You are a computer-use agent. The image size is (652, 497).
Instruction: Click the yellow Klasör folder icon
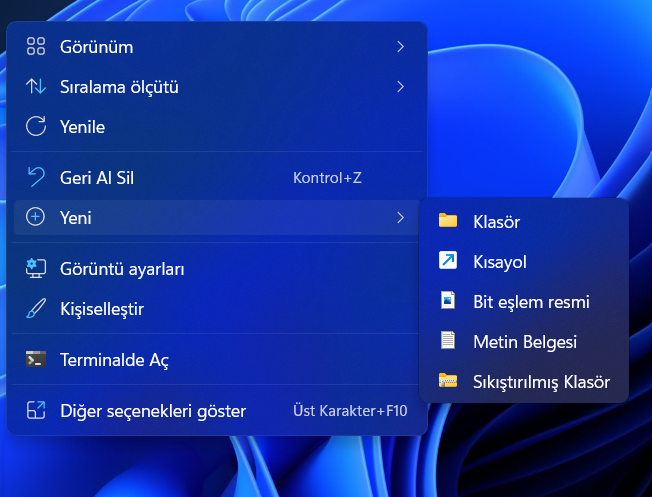[448, 220]
